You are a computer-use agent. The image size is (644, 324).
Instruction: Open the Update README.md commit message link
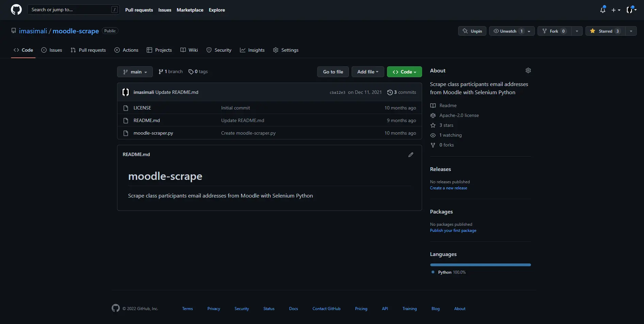click(177, 92)
